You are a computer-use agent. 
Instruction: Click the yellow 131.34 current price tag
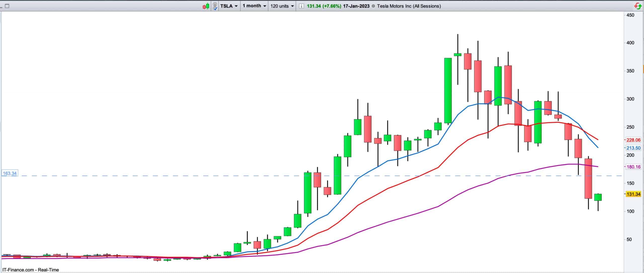click(x=633, y=194)
